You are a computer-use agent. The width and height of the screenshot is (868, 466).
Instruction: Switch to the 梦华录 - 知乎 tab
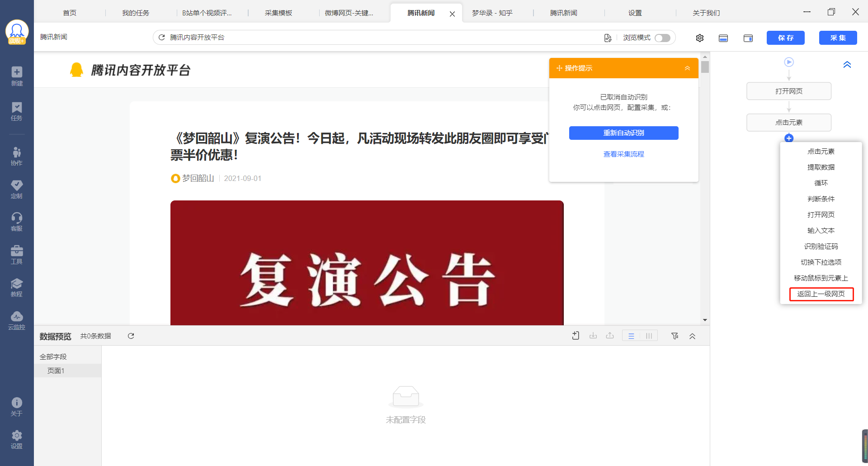(x=492, y=13)
